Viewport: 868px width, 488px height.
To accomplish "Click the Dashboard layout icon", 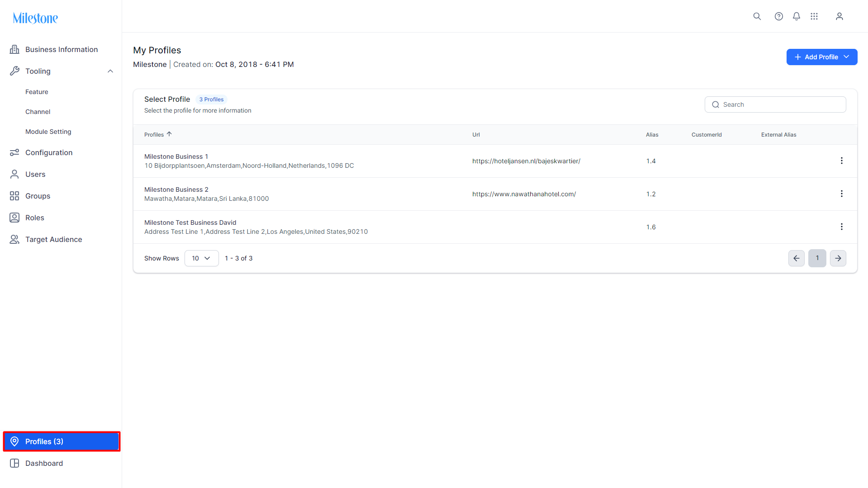I will pos(14,463).
